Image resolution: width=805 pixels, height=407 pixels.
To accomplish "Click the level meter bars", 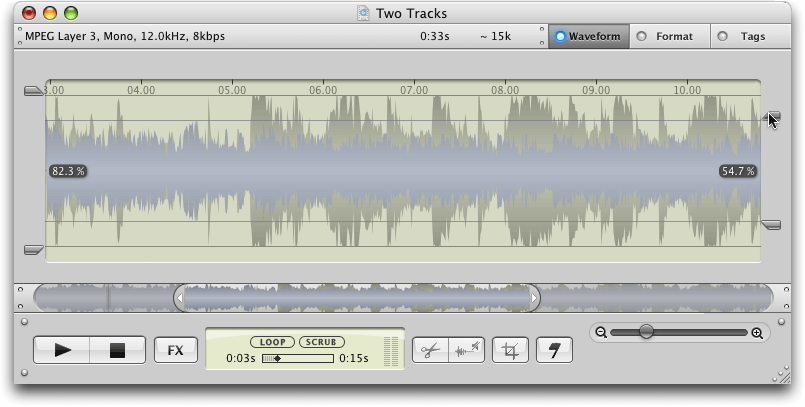I will (391, 351).
